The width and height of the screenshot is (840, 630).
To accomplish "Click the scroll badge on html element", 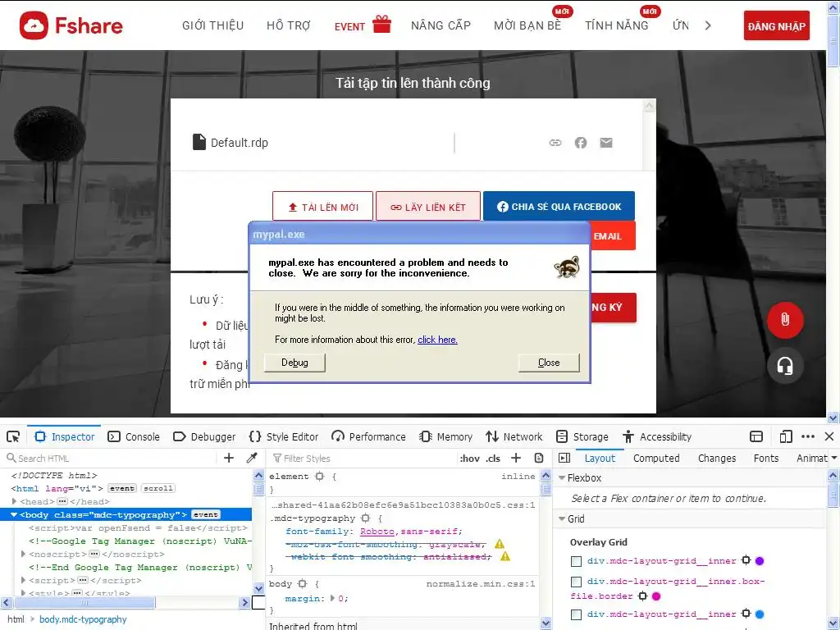I will click(x=158, y=489).
